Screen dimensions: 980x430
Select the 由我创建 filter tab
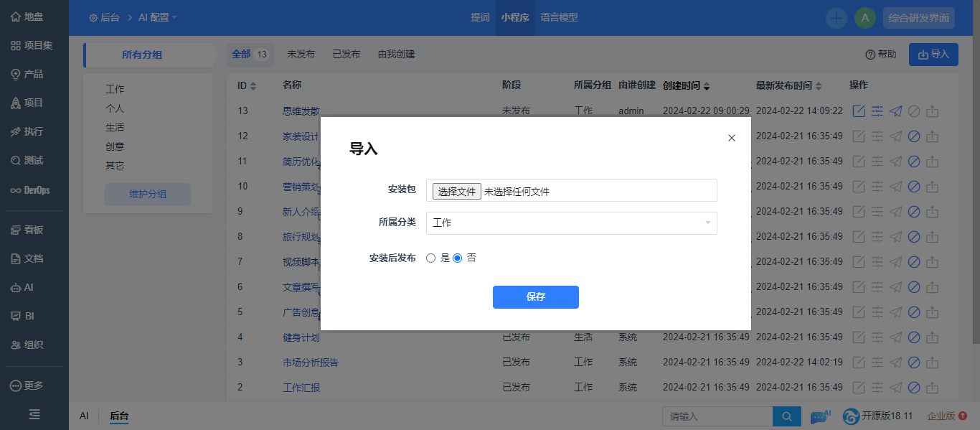click(x=397, y=55)
